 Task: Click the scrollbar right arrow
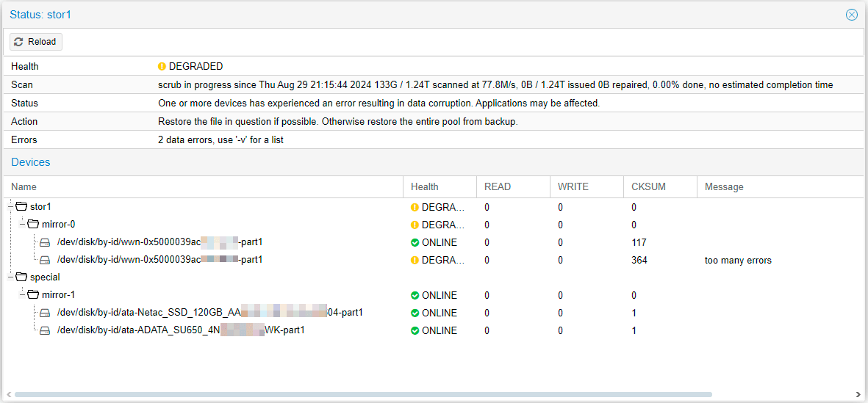(858, 395)
